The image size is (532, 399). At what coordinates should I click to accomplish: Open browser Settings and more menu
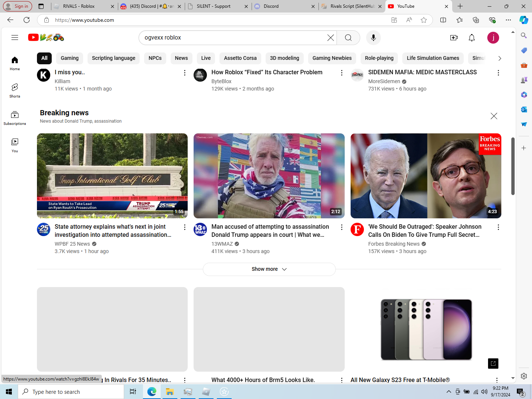click(508, 20)
